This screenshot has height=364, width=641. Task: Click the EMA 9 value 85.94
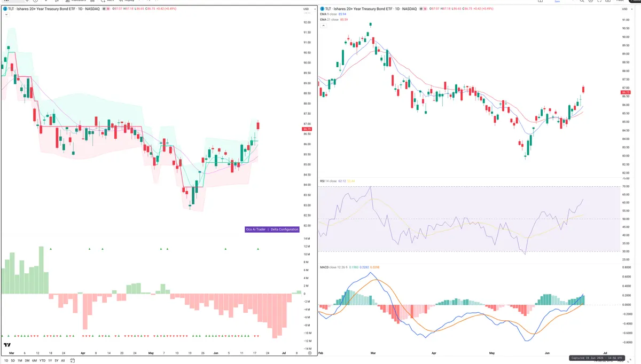tap(342, 14)
